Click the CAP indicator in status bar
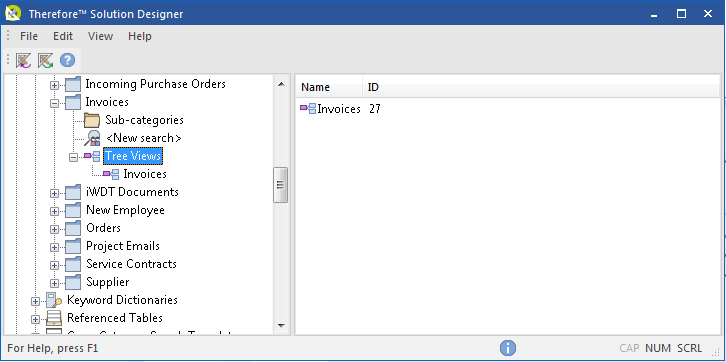The image size is (726, 362). coord(630,348)
